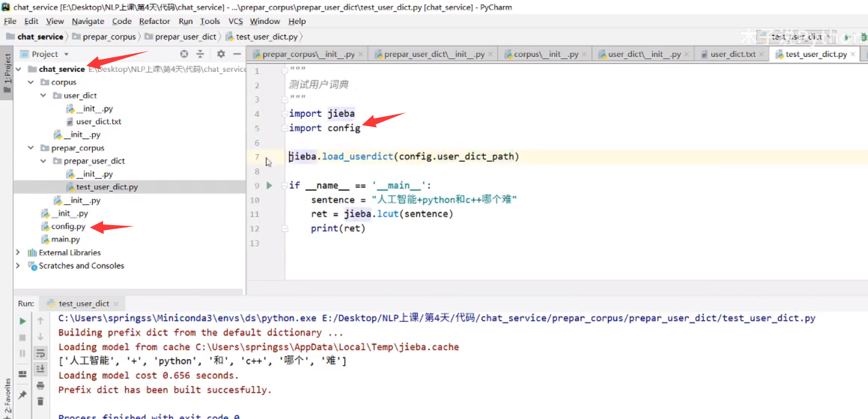Click the jieba.load_userdict code line
868x419 pixels.
click(x=404, y=157)
